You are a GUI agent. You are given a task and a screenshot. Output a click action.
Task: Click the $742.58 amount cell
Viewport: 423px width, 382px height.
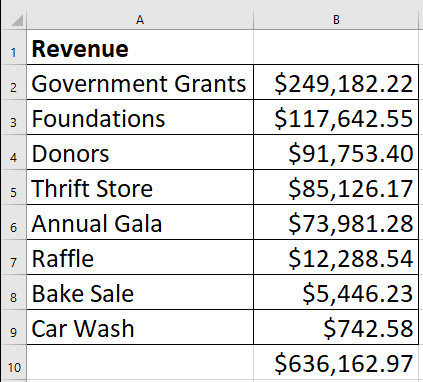(336, 327)
